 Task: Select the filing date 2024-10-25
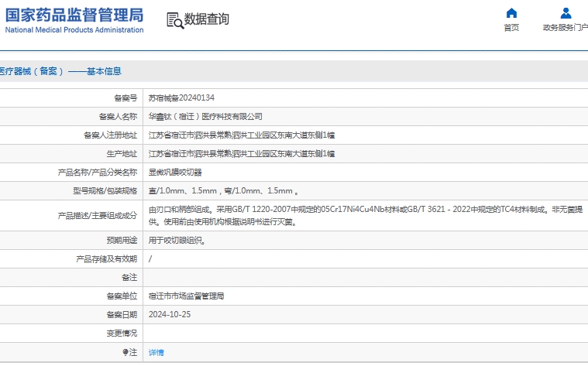pos(170,315)
